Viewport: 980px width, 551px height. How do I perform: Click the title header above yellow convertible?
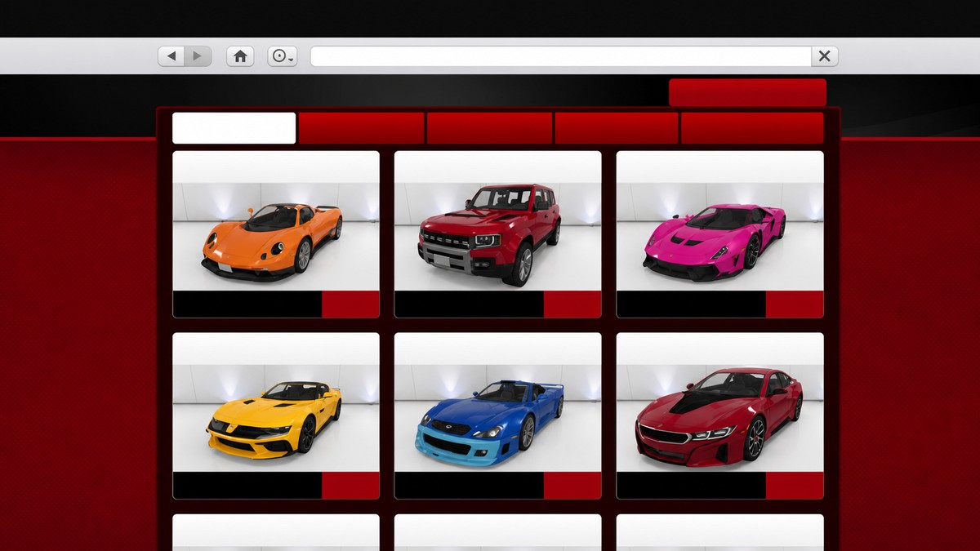[x=276, y=349]
